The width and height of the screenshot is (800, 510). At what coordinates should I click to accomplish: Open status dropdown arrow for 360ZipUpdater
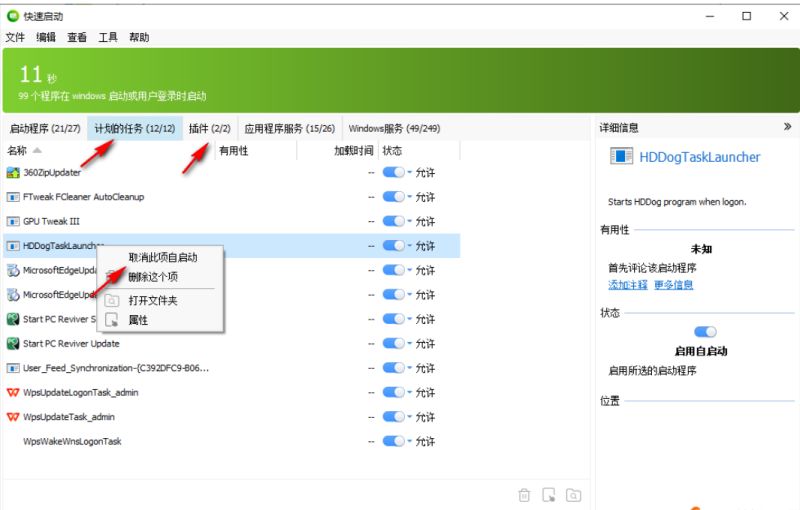(x=409, y=172)
